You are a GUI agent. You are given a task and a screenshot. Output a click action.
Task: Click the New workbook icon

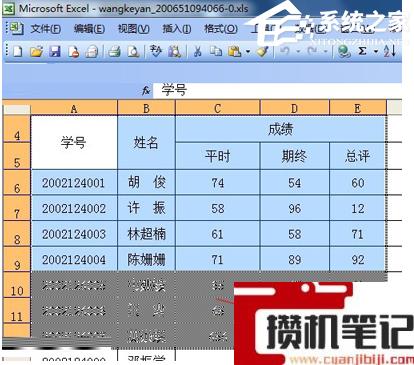click(x=18, y=52)
